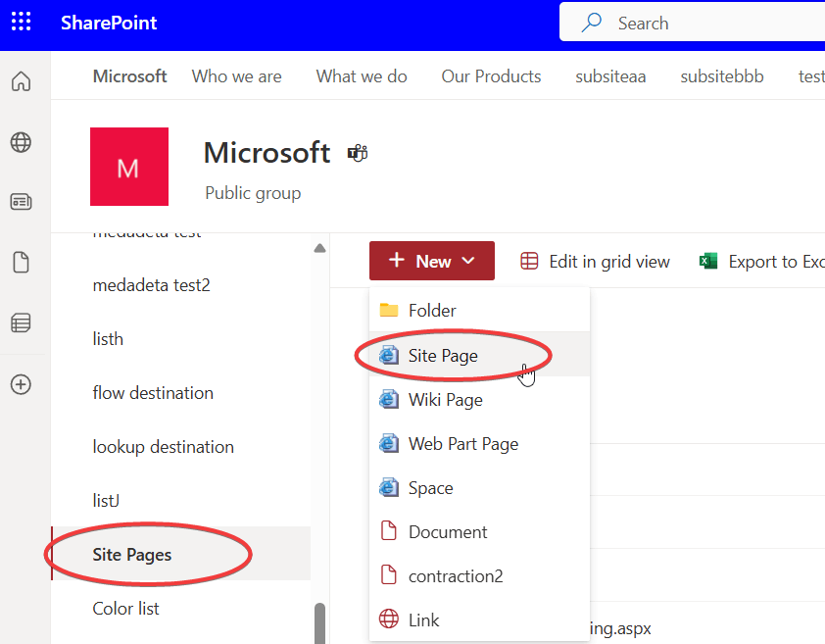825x644 pixels.
Task: Open the Our Products navigation tab
Action: [x=491, y=76]
